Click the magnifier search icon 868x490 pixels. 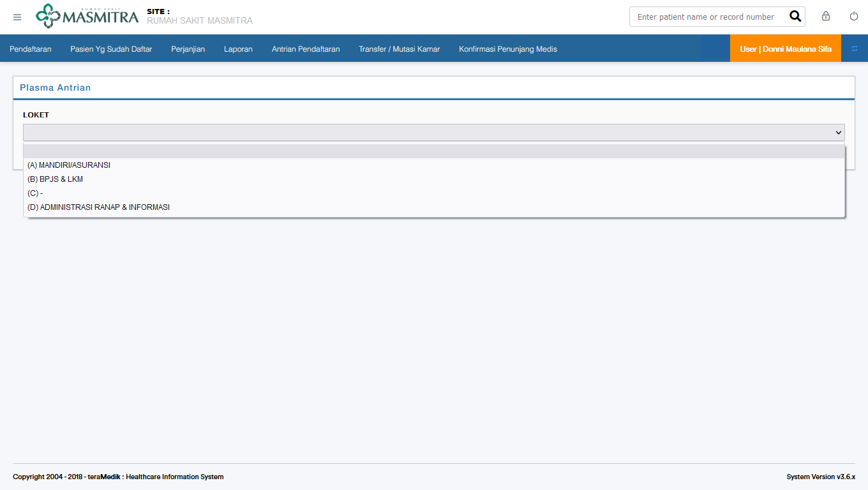pyautogui.click(x=795, y=17)
